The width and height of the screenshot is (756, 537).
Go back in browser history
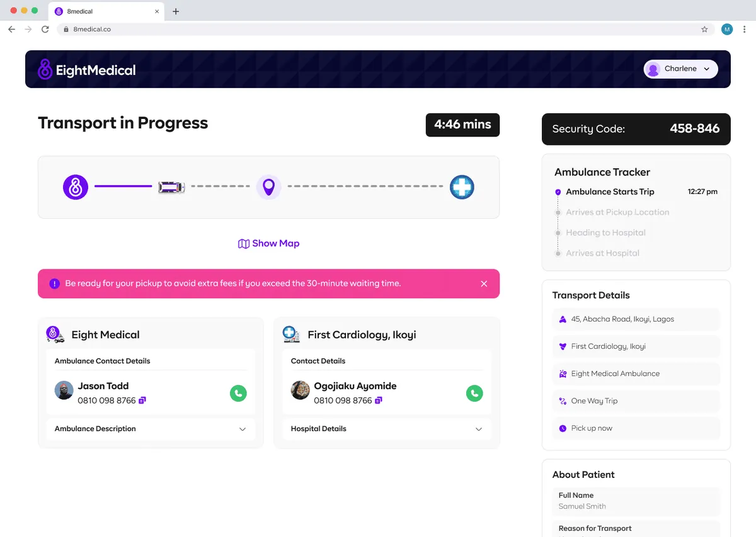(11, 29)
